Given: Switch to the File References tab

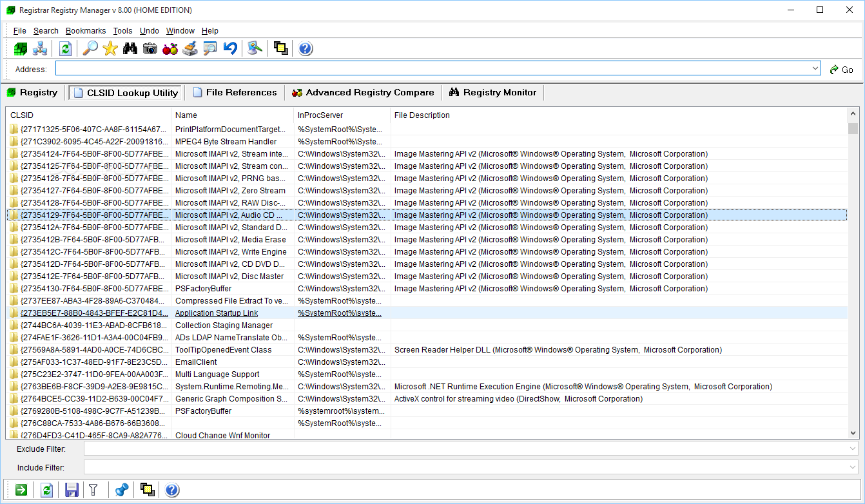Looking at the screenshot, I should click(x=235, y=93).
